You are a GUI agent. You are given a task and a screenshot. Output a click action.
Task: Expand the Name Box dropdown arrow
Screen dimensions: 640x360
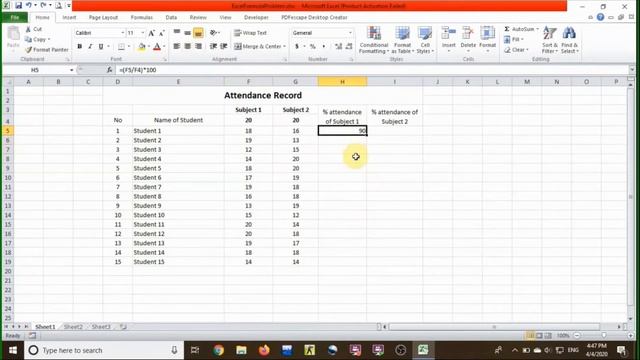(x=71, y=70)
